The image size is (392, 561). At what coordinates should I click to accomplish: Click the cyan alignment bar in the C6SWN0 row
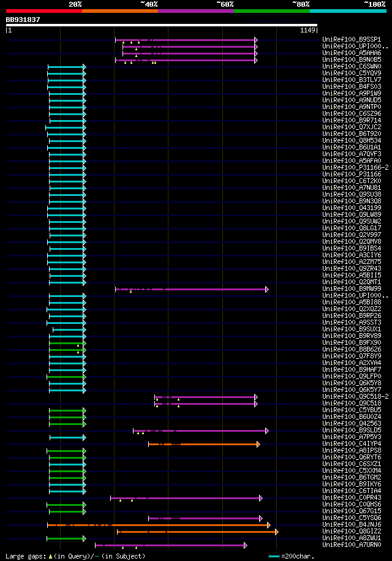[67, 67]
